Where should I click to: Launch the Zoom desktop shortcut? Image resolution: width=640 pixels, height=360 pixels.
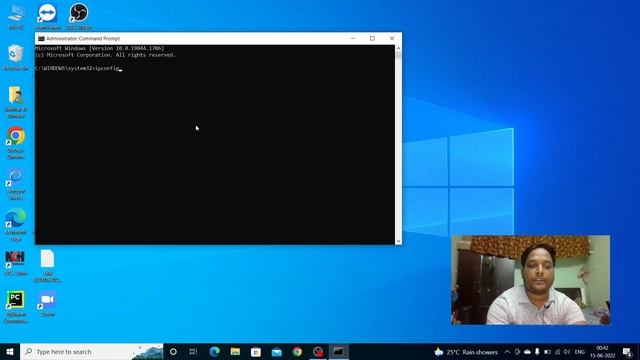(x=47, y=304)
